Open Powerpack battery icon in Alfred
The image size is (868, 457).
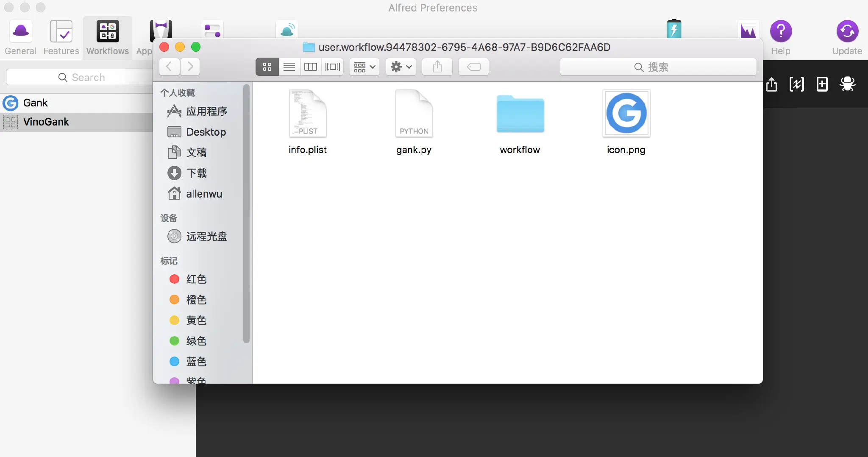click(674, 29)
